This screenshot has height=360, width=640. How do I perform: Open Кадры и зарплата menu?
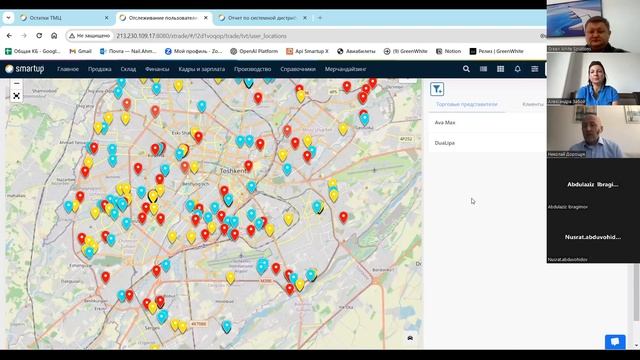coord(202,69)
